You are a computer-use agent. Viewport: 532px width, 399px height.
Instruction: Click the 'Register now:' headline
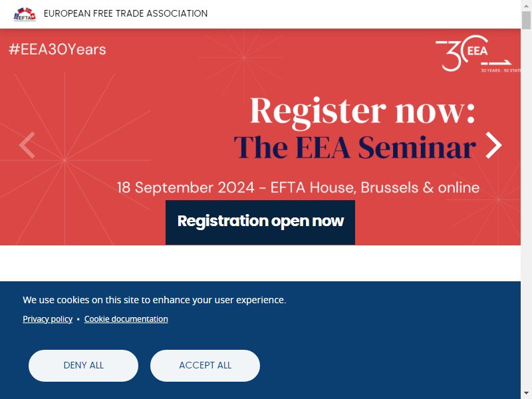click(362, 112)
